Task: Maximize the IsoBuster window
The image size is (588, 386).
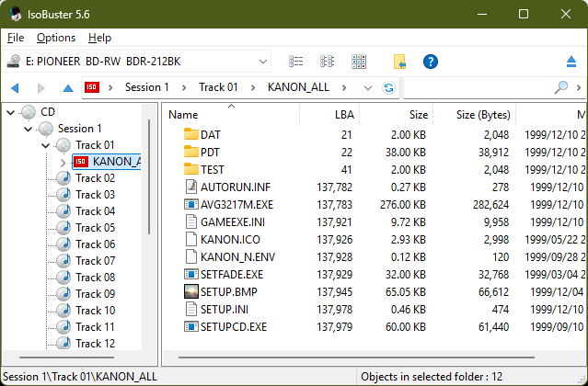Action: 524,14
